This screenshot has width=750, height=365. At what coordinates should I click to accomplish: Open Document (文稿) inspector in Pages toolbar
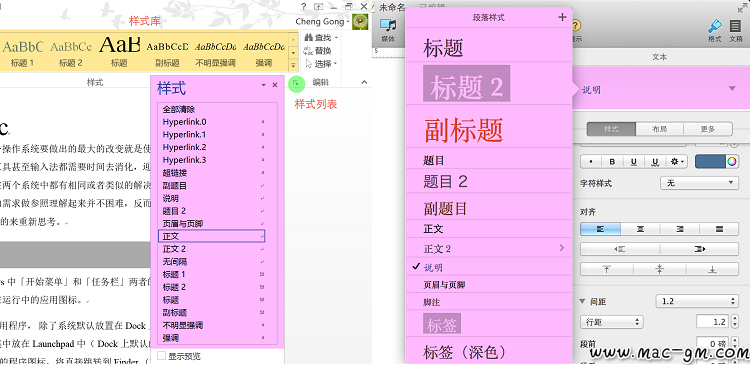(x=736, y=26)
